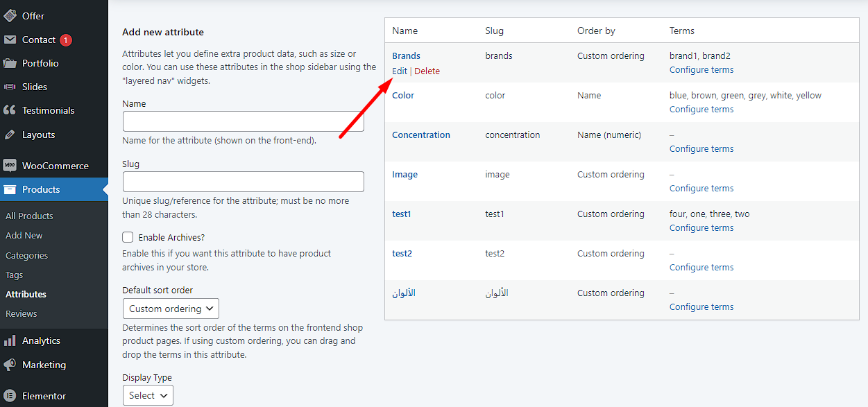Image resolution: width=868 pixels, height=407 pixels.
Task: Open the WooCommerce logo icon
Action: [x=10, y=166]
